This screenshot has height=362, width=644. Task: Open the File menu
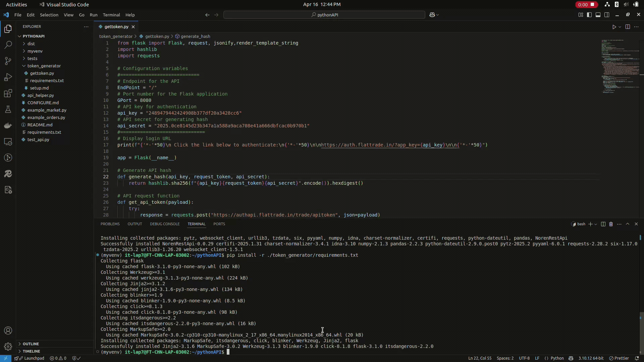tap(18, 15)
